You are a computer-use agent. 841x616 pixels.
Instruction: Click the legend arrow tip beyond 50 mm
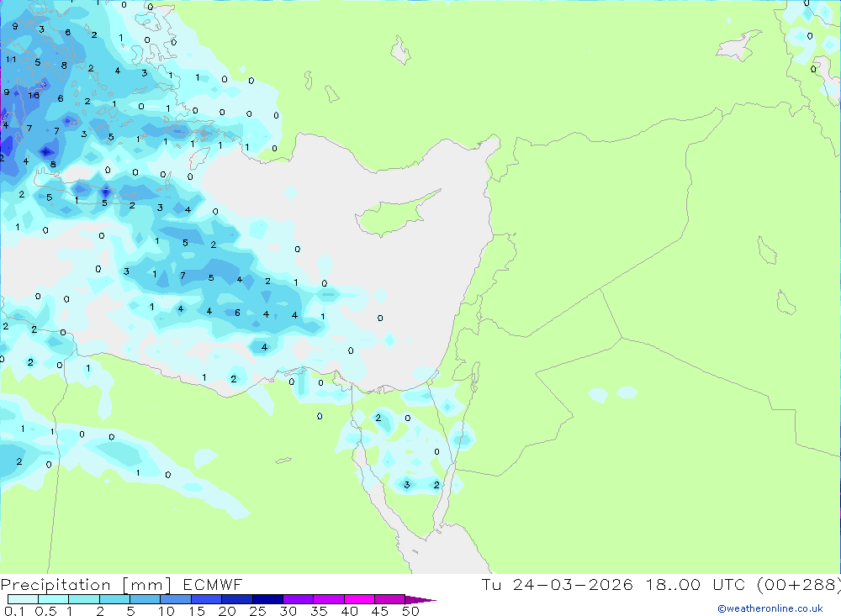pos(420,600)
